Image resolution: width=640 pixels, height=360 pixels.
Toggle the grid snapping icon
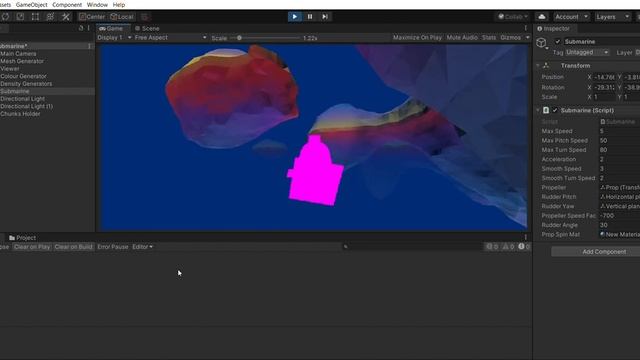[145, 17]
